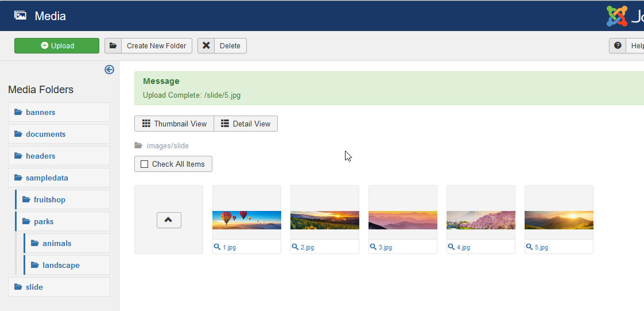This screenshot has width=644, height=311.
Task: Switch to Detail View
Action: [246, 124]
